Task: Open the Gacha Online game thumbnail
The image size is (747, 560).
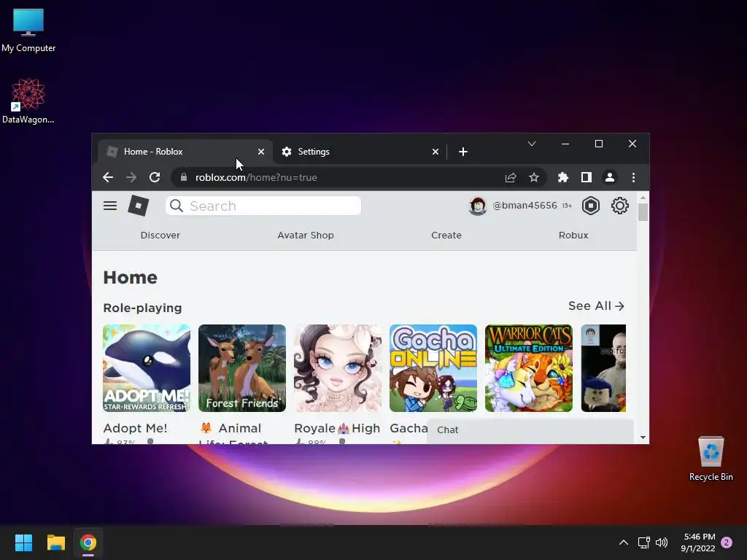Action: 433,368
